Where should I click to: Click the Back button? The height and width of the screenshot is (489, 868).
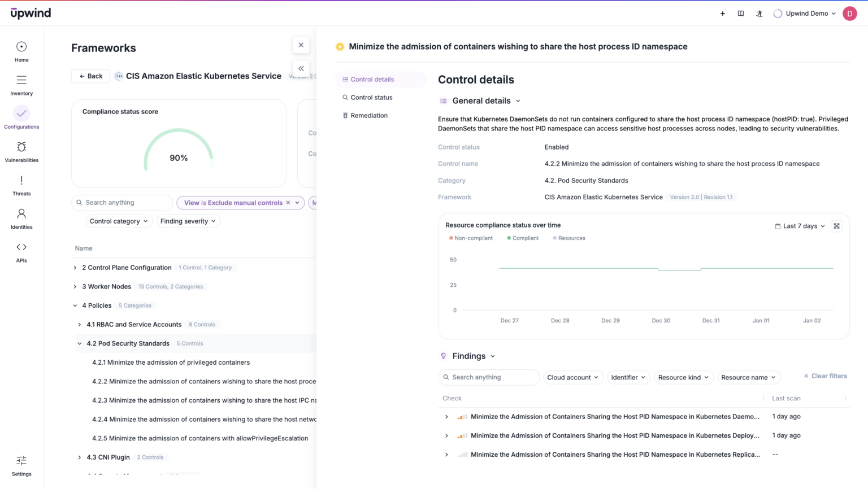[90, 76]
